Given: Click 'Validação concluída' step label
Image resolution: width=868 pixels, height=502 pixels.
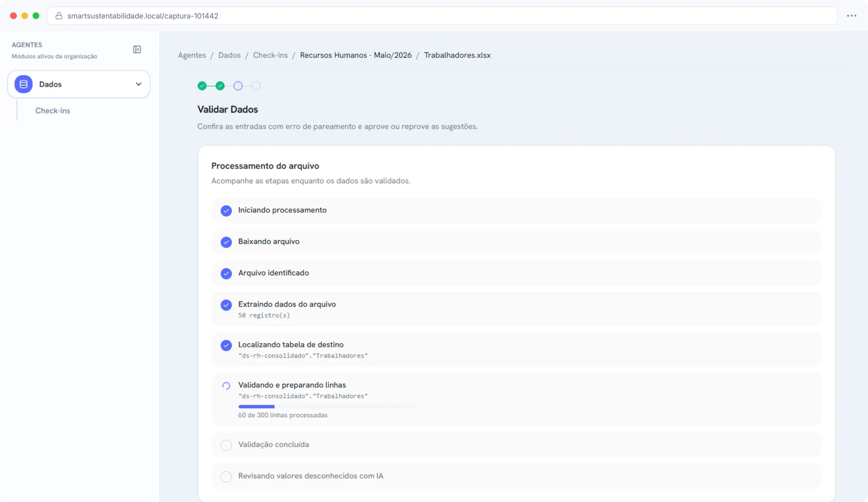Looking at the screenshot, I should (x=273, y=444).
